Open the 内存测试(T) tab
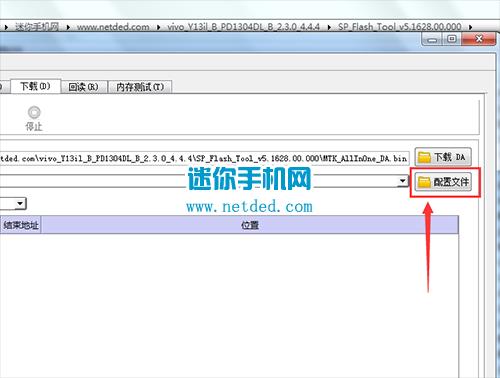500x378 pixels. point(140,87)
